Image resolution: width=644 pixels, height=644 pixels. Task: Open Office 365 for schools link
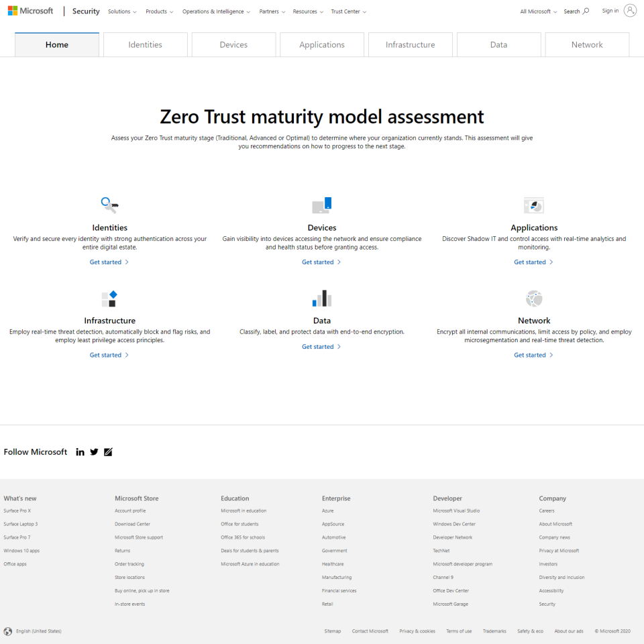[x=243, y=537]
